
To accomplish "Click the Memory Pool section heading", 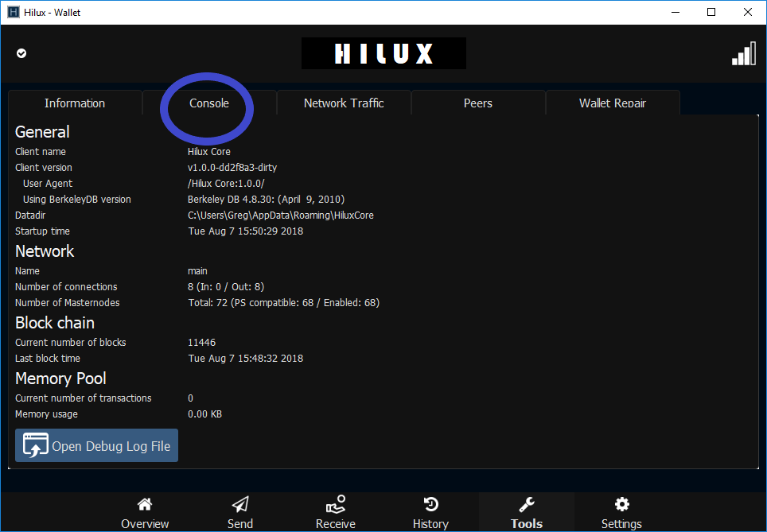I will coord(60,379).
